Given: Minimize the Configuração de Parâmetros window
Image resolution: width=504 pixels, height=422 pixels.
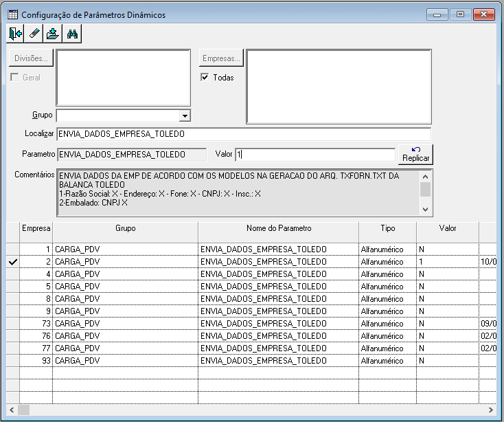Looking at the screenshot, I should [x=437, y=14].
